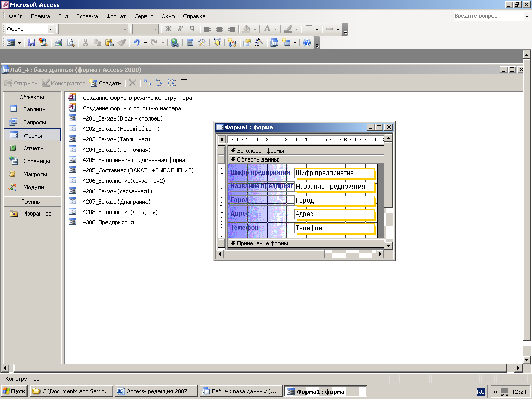Click the Пуск start button
The width and height of the screenshot is (532, 399).
click(14, 391)
